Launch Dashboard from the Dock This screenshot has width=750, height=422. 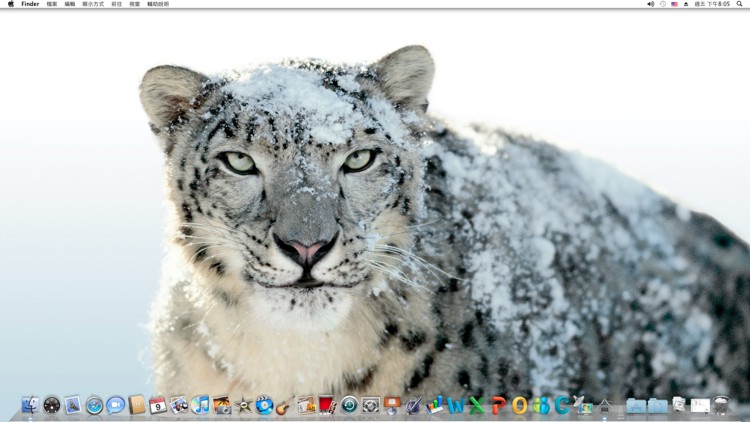52,405
